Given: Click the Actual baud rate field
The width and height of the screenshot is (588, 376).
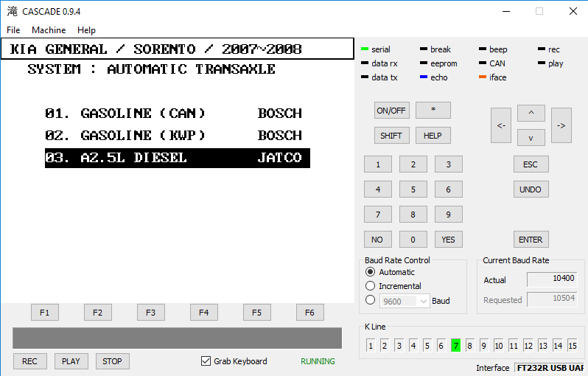Looking at the screenshot, I should 553,279.
